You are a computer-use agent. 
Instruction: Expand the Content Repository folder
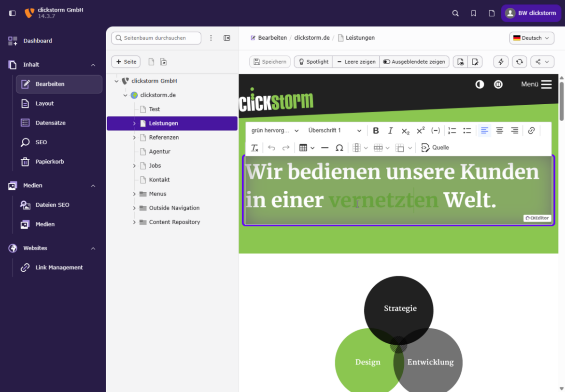(134, 222)
